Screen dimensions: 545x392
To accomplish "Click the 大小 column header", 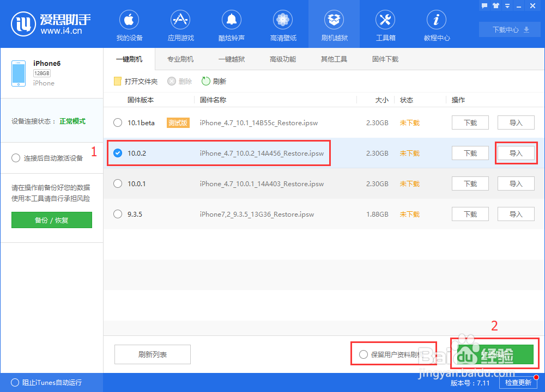I will point(381,100).
